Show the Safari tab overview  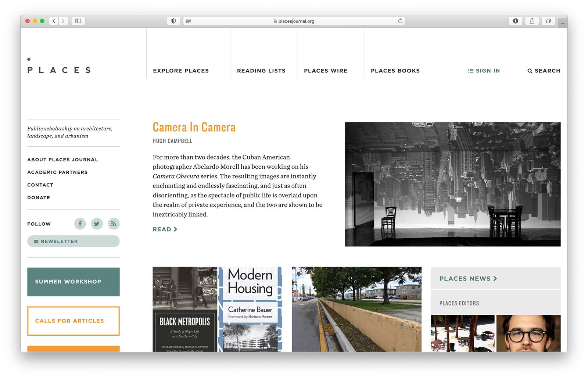click(x=548, y=21)
